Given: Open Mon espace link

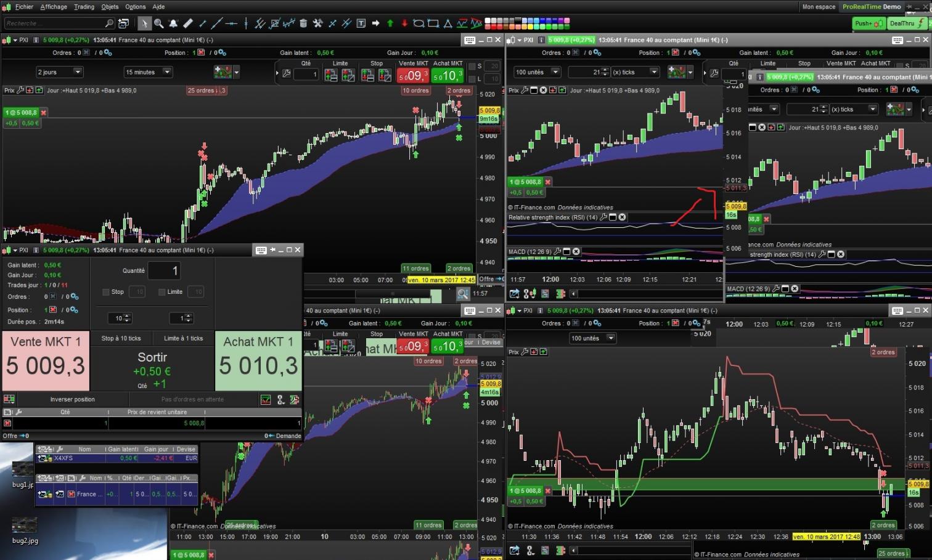Looking at the screenshot, I should click(x=819, y=7).
